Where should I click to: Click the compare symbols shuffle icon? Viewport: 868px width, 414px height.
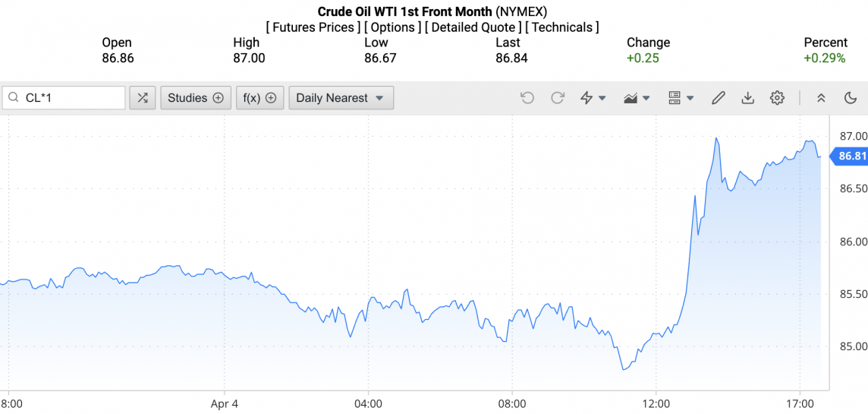pos(143,98)
